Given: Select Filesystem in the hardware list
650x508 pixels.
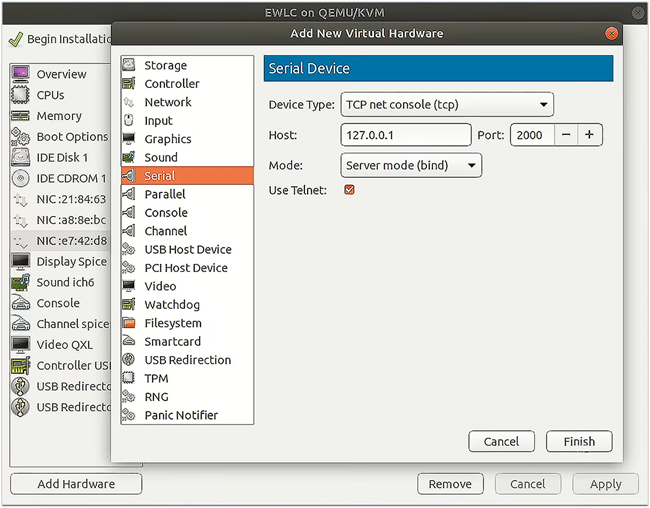Looking at the screenshot, I should point(187,323).
